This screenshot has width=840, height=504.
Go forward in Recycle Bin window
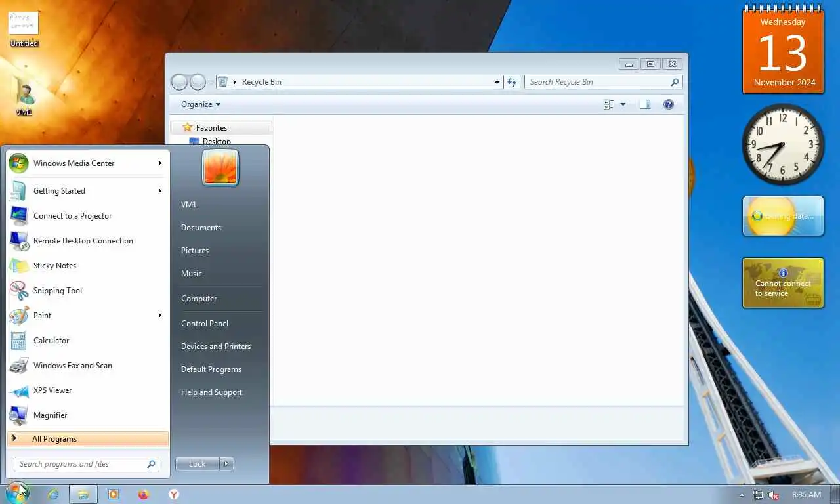pyautogui.click(x=198, y=82)
